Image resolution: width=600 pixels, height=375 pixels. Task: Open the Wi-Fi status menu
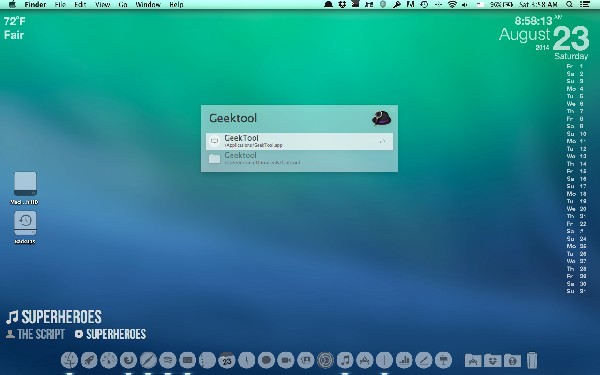click(452, 5)
